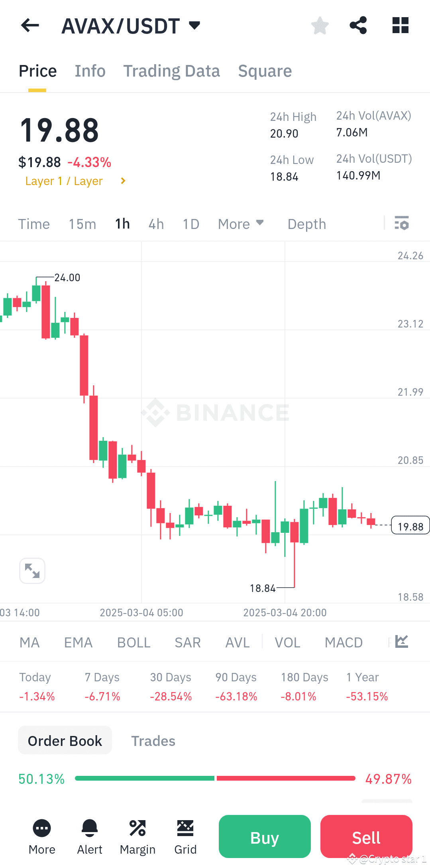Screen dimensions: 430x868
Task: Toggle the MACD indicator
Action: [x=343, y=642]
